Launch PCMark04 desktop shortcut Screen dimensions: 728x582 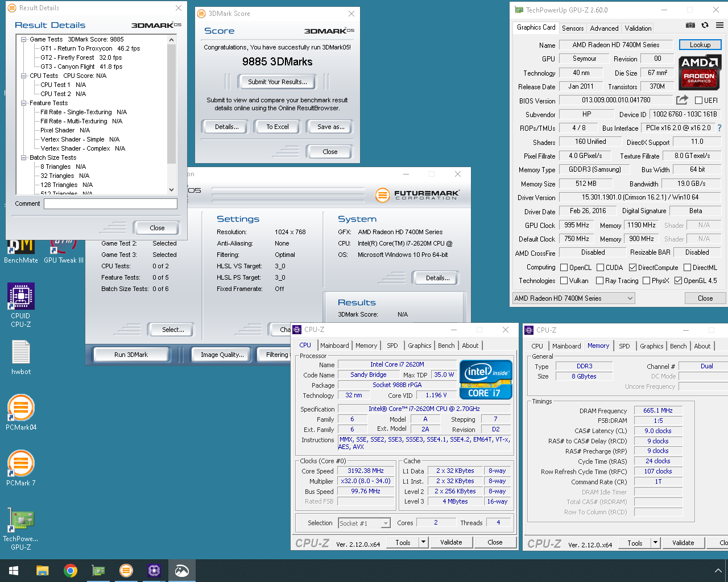tap(21, 412)
